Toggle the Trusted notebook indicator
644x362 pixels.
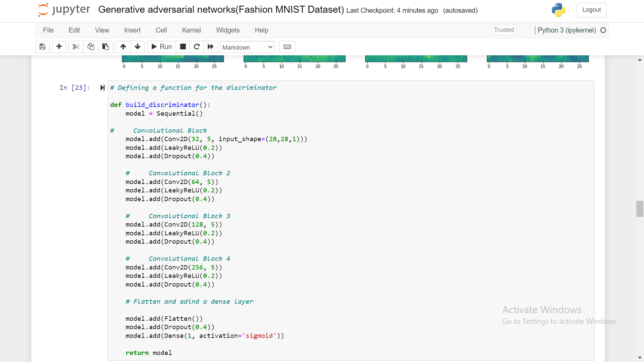click(x=503, y=30)
